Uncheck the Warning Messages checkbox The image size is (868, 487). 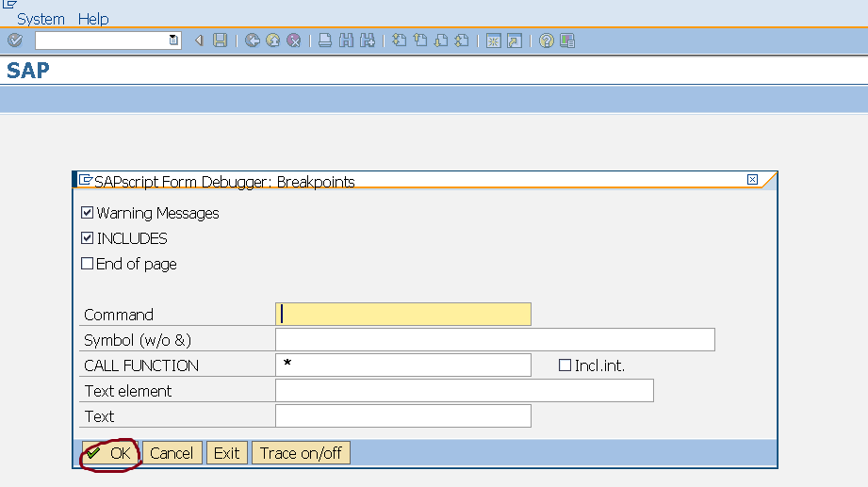point(87,213)
